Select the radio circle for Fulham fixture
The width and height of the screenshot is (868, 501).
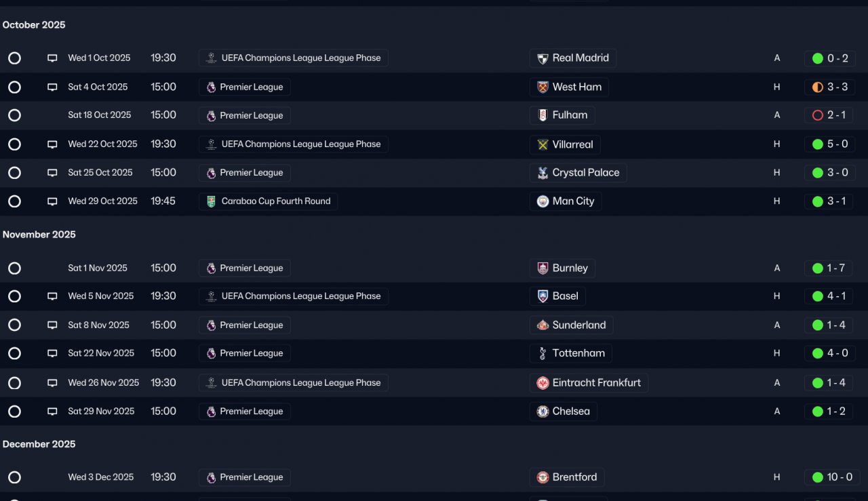[x=14, y=115]
